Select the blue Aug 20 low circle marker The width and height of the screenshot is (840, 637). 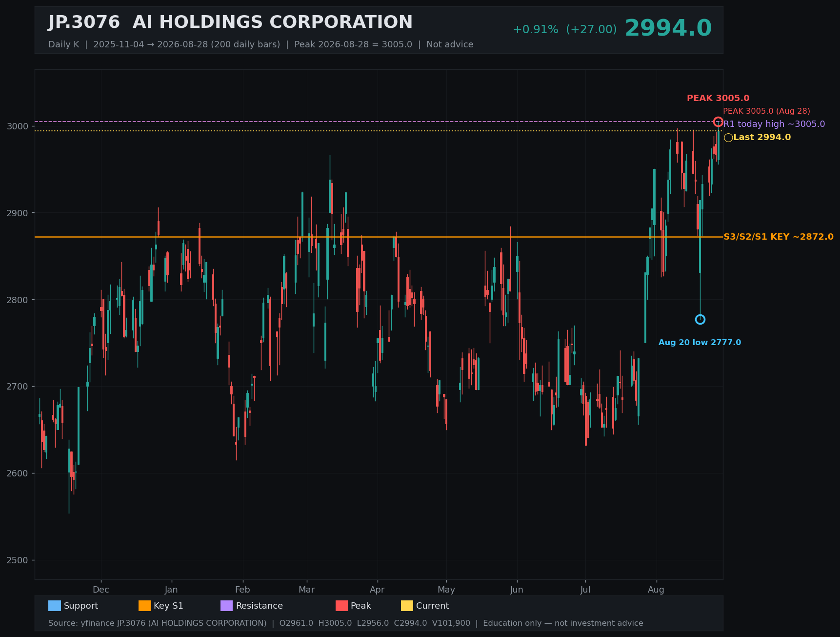[x=700, y=319]
